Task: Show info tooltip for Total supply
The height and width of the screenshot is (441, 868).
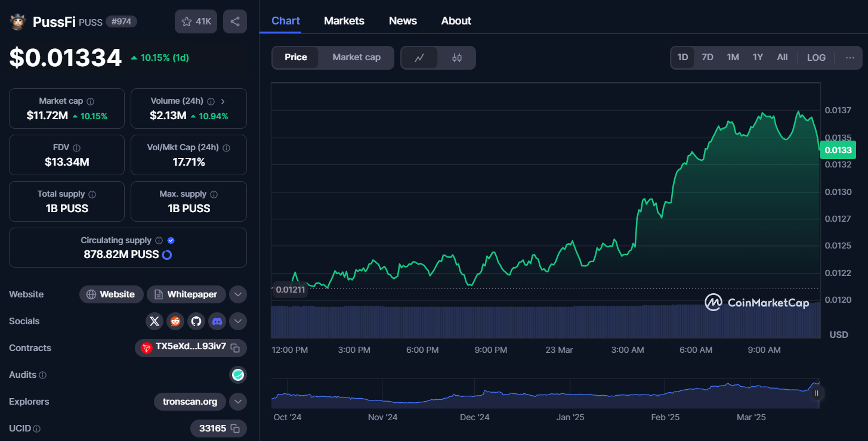Action: pyautogui.click(x=92, y=194)
